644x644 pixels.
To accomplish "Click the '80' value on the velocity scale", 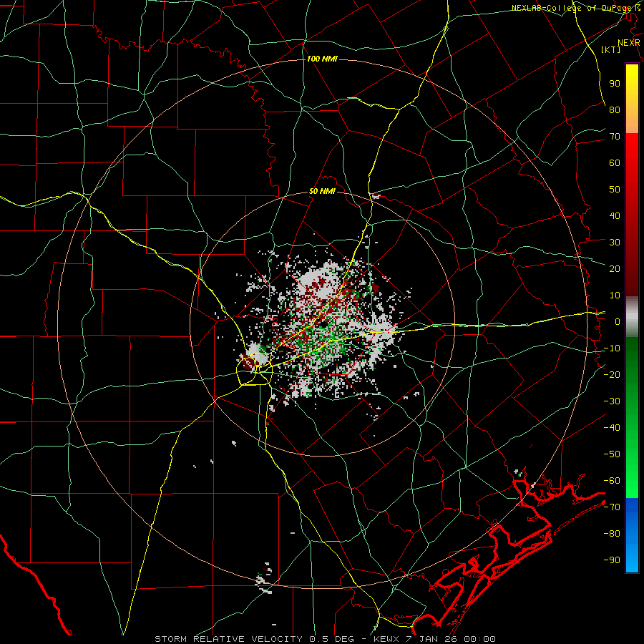I will [x=615, y=110].
